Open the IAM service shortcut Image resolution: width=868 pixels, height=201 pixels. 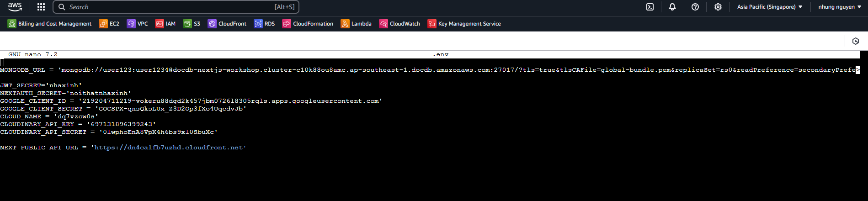coord(165,24)
